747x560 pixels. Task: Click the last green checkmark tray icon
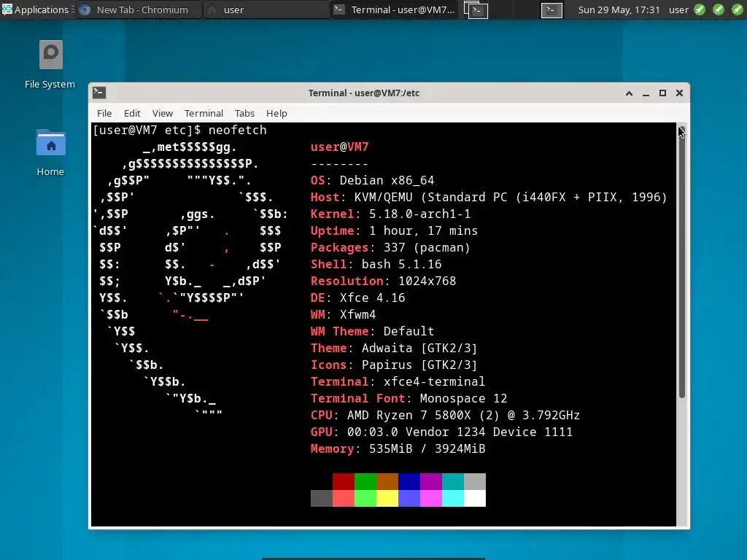(737, 9)
